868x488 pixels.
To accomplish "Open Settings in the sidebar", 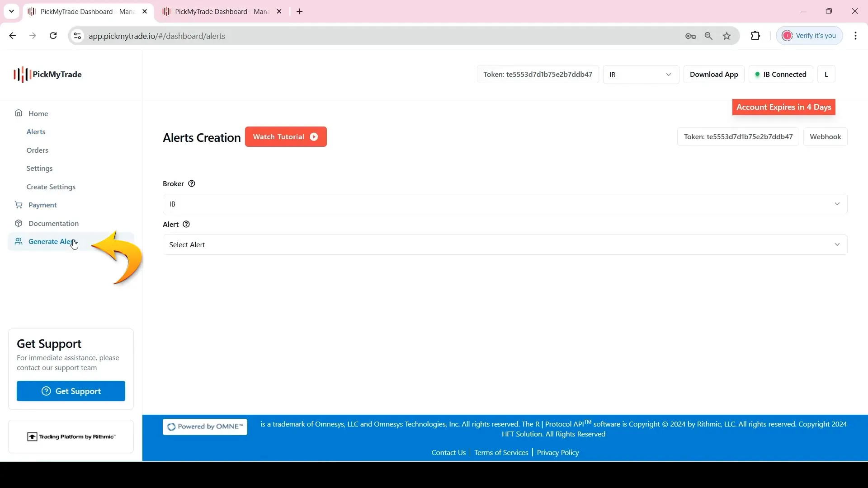I will [39, 168].
